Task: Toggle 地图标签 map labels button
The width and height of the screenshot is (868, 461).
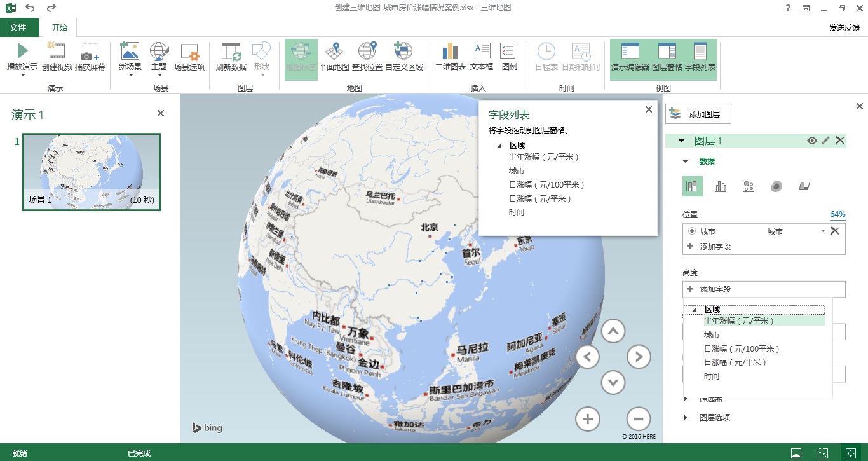Action: [301, 60]
